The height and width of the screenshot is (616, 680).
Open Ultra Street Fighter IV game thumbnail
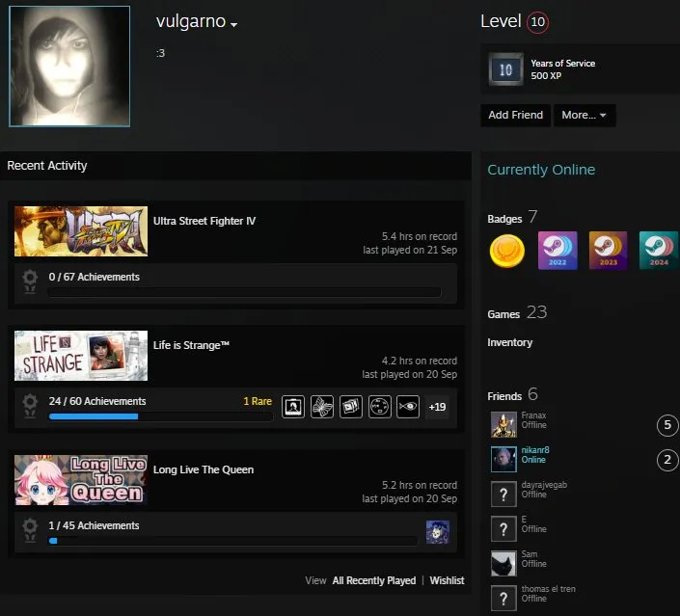81,231
